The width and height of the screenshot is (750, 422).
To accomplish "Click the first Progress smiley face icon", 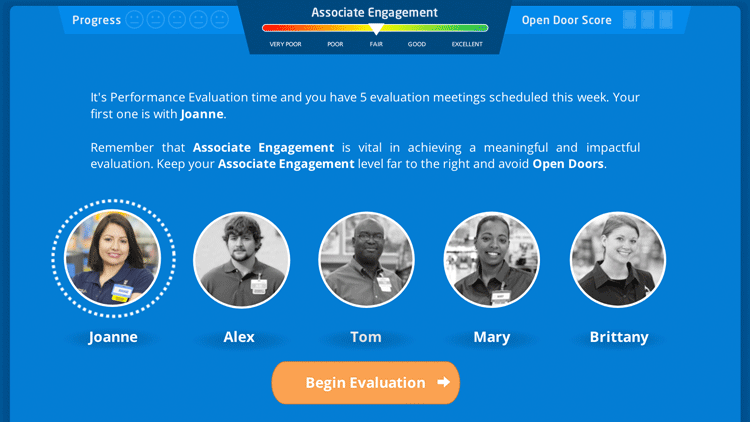I will tap(135, 20).
